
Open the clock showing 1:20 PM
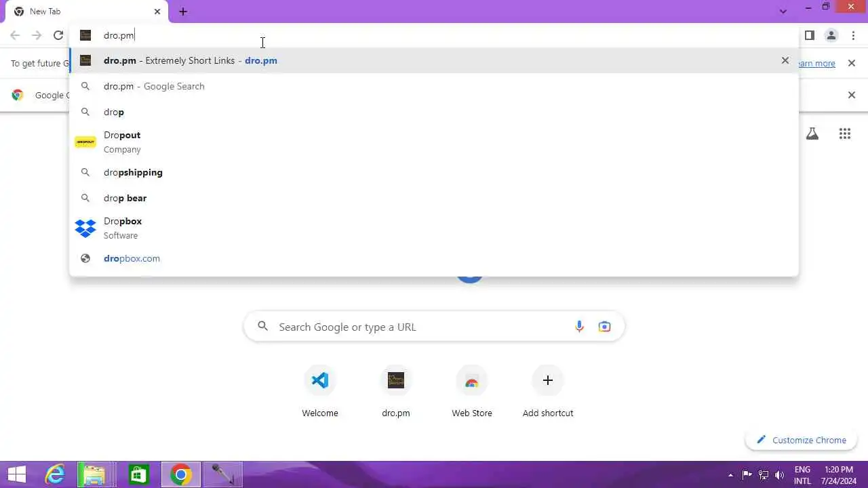tap(839, 475)
